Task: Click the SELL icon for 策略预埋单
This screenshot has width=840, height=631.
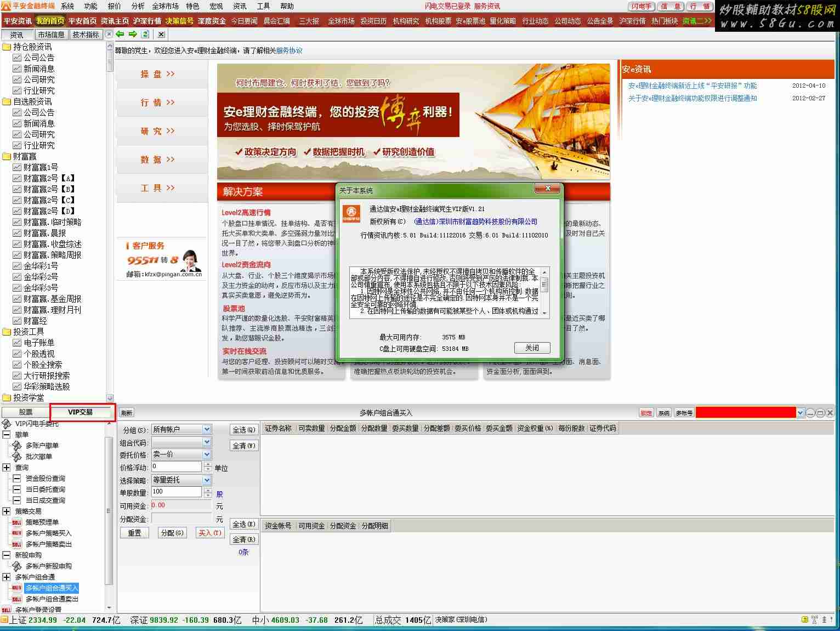Action: tap(16, 522)
